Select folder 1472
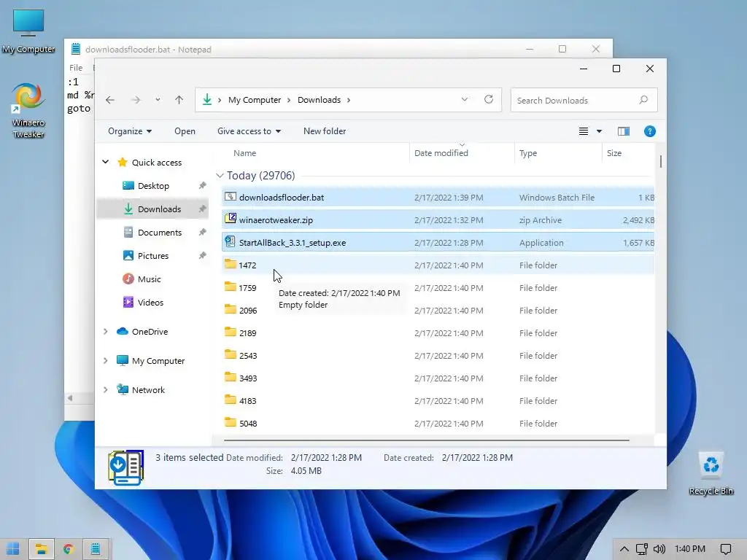Image resolution: width=747 pixels, height=560 pixels. 438,265
